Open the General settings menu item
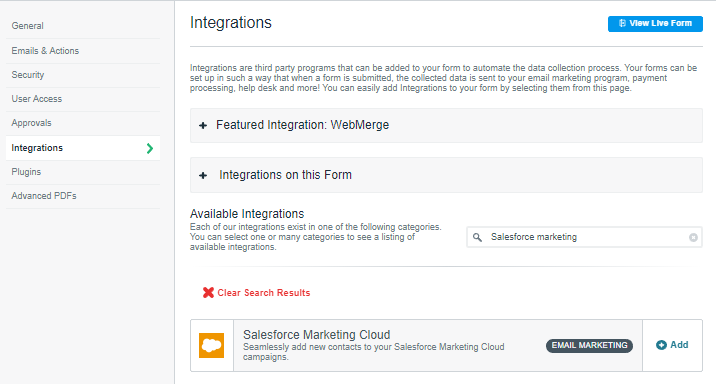 click(x=27, y=26)
